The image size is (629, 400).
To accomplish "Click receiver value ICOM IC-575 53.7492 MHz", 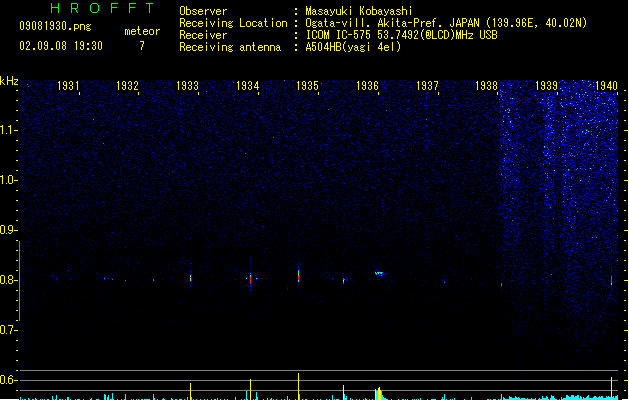I will point(402,35).
